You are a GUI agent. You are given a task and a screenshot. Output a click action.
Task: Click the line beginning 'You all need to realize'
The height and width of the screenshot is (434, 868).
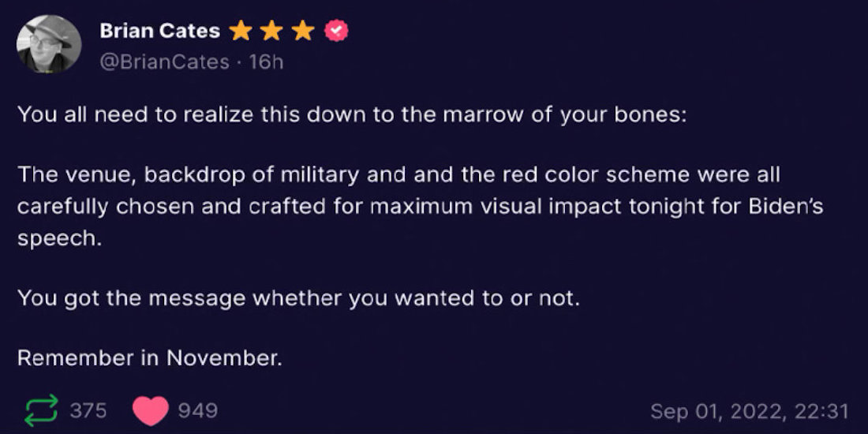pyautogui.click(x=352, y=114)
